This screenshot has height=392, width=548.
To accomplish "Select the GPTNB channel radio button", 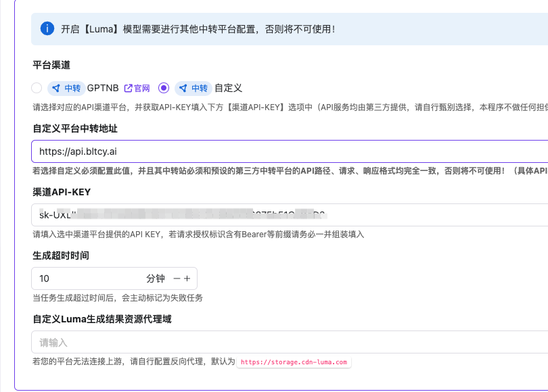I will pyautogui.click(x=37, y=88).
